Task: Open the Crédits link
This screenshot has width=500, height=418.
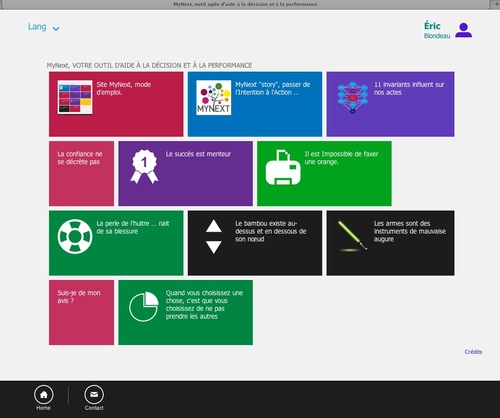Action: [473, 352]
